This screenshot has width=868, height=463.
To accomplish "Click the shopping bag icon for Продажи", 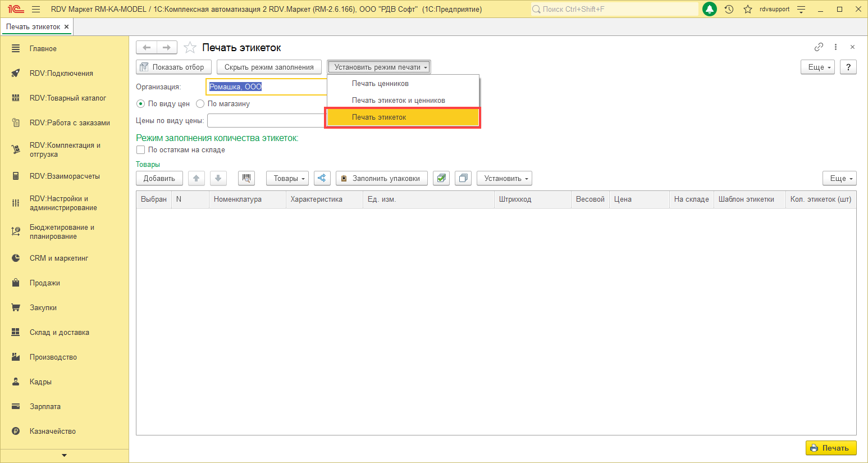I will [x=16, y=283].
